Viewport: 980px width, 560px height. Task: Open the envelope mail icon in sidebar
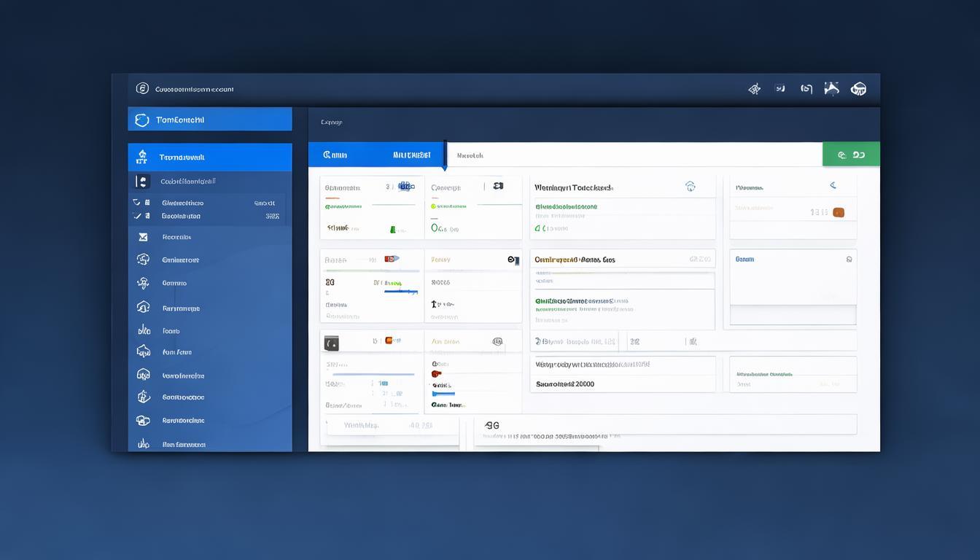(143, 237)
